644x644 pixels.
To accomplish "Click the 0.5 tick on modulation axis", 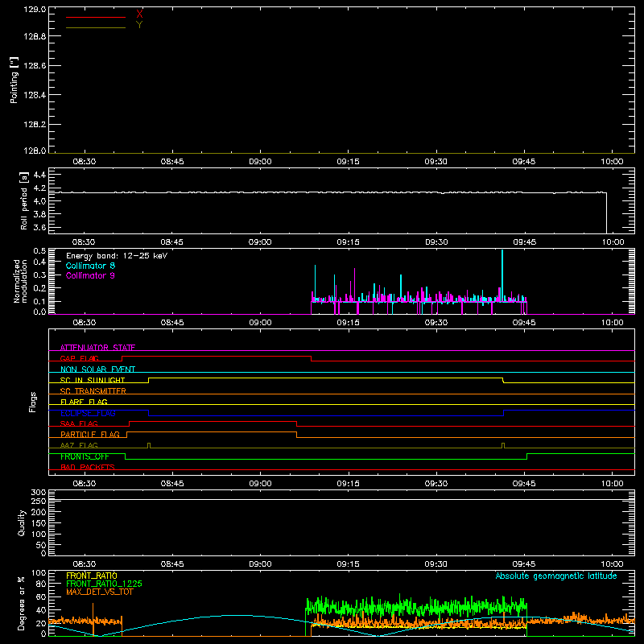I will pos(39,251).
